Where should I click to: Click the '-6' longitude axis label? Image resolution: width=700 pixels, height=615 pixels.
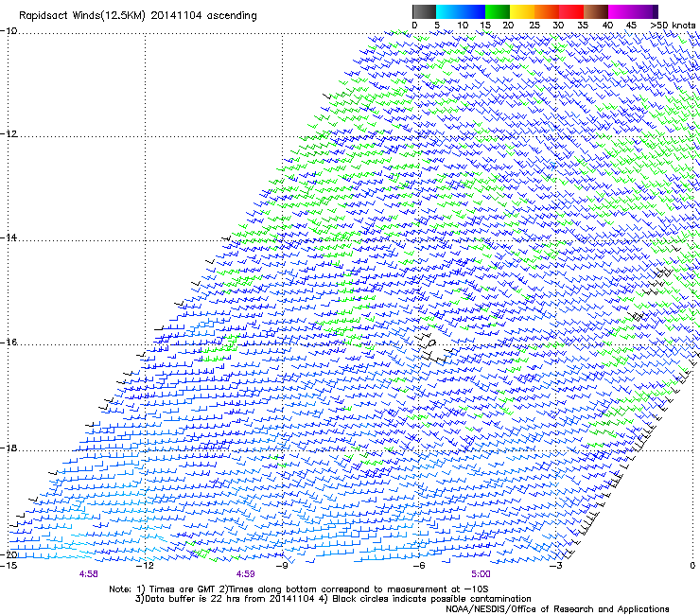[418, 566]
